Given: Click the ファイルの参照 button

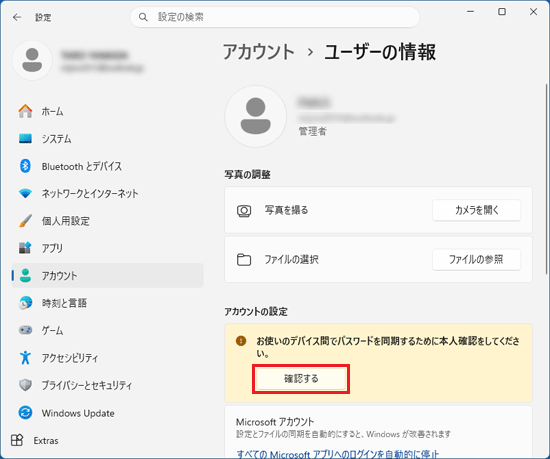Looking at the screenshot, I should pos(476,259).
